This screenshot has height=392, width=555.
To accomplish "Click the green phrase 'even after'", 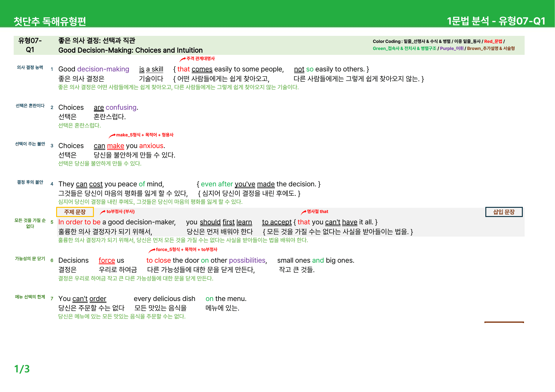I will [217, 184].
